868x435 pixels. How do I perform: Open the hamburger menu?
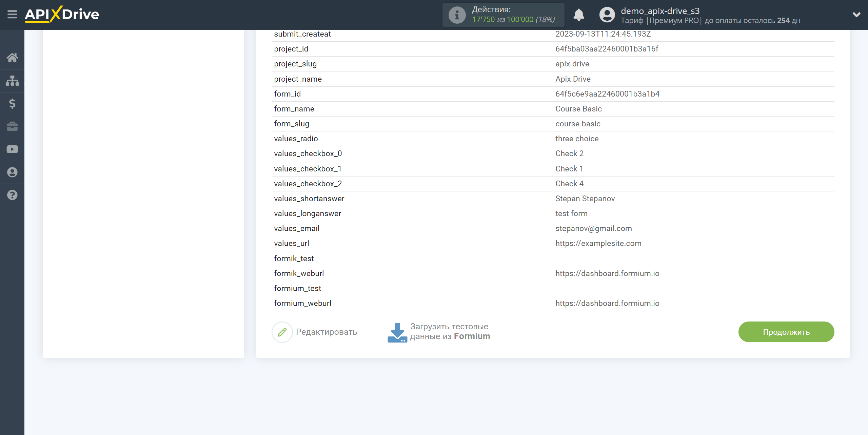click(12, 15)
